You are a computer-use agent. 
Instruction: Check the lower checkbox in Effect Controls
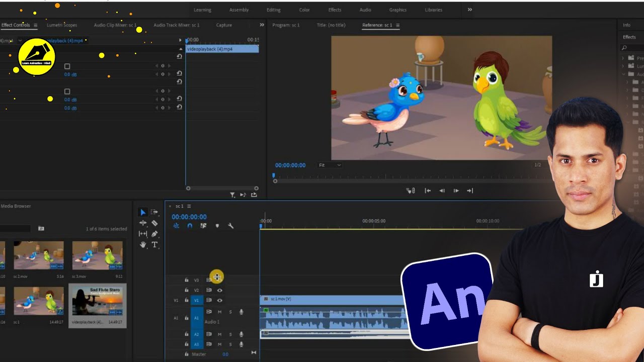tap(67, 92)
